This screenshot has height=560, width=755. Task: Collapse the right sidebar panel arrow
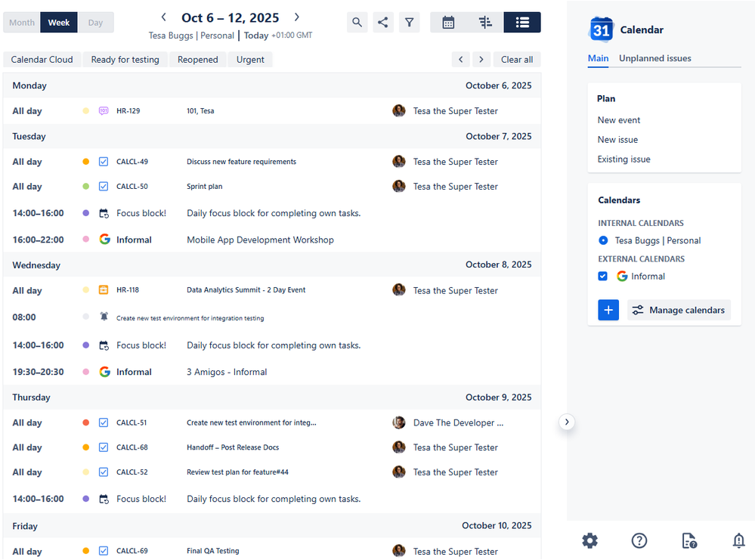pyautogui.click(x=567, y=422)
